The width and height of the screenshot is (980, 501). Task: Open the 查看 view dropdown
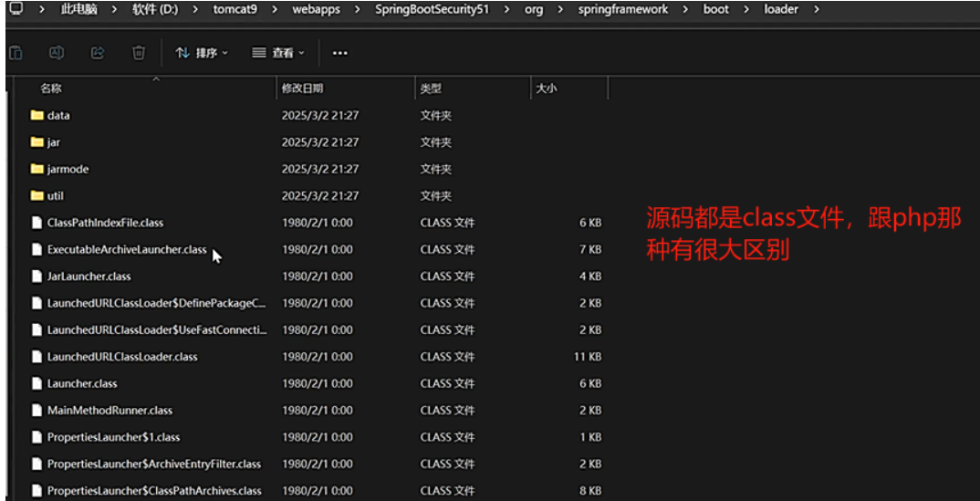point(278,53)
